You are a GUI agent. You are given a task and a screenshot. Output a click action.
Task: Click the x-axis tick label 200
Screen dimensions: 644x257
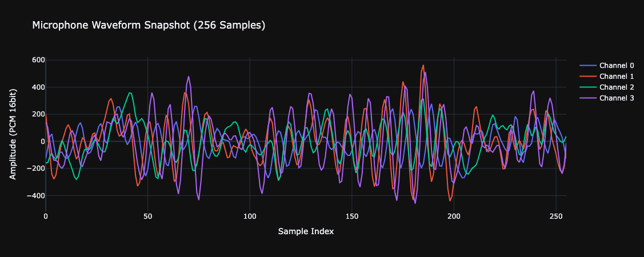pos(454,216)
